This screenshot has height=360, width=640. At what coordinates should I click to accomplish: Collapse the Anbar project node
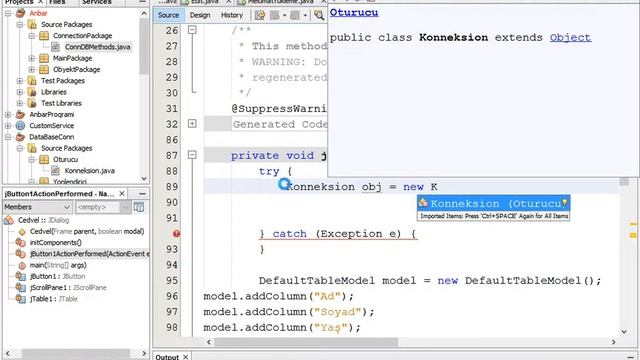[8, 13]
